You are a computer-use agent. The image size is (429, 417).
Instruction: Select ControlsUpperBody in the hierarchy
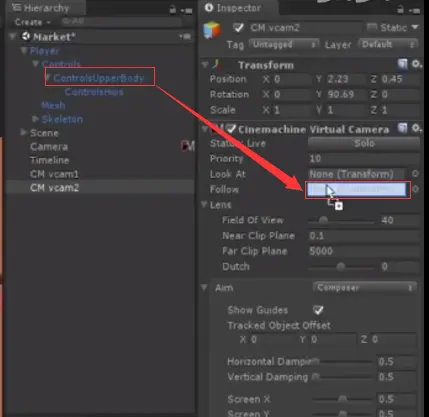pos(99,78)
